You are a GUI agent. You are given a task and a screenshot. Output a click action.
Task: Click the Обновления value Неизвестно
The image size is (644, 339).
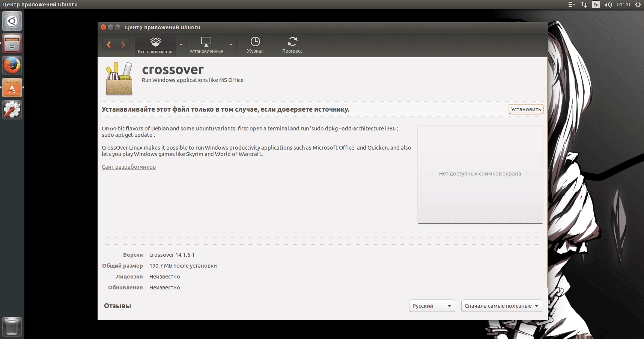(x=165, y=288)
